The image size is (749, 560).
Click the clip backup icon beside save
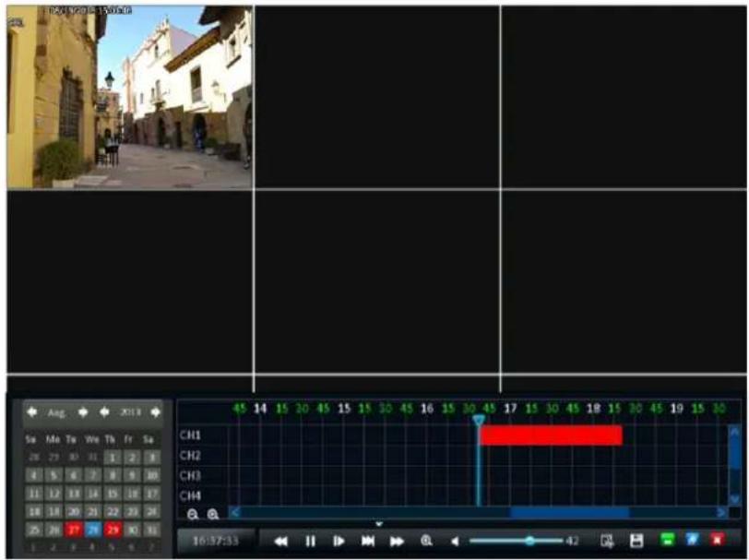tap(607, 541)
